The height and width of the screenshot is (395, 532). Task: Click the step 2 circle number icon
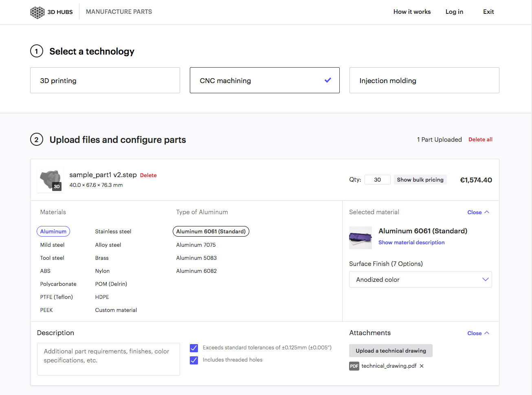pos(37,140)
